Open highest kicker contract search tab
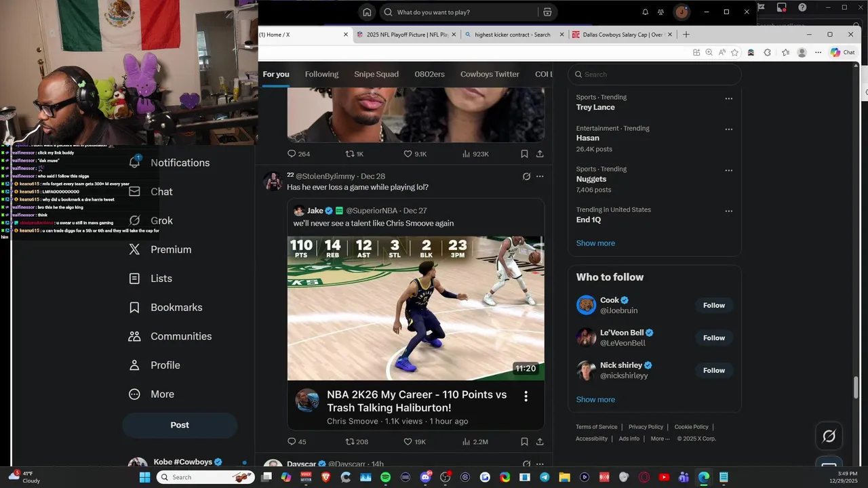Viewport: 868px width, 488px height. [514, 35]
